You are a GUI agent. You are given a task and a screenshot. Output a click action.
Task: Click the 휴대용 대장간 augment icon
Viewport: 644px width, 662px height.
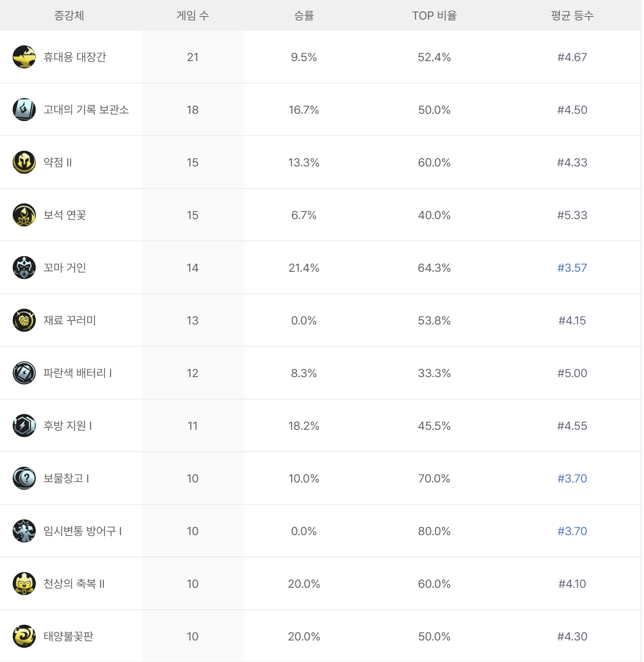24,57
